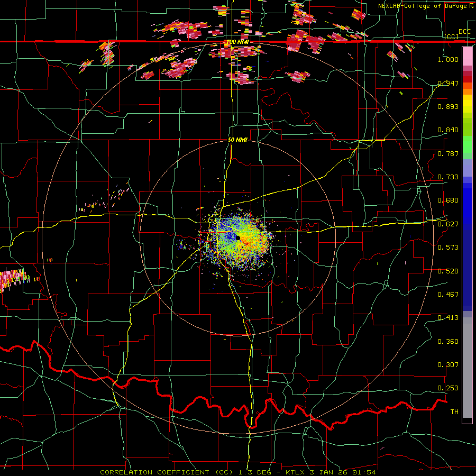Click the 0.360 legend value
This screenshot has width=476, height=476.
[448, 341]
